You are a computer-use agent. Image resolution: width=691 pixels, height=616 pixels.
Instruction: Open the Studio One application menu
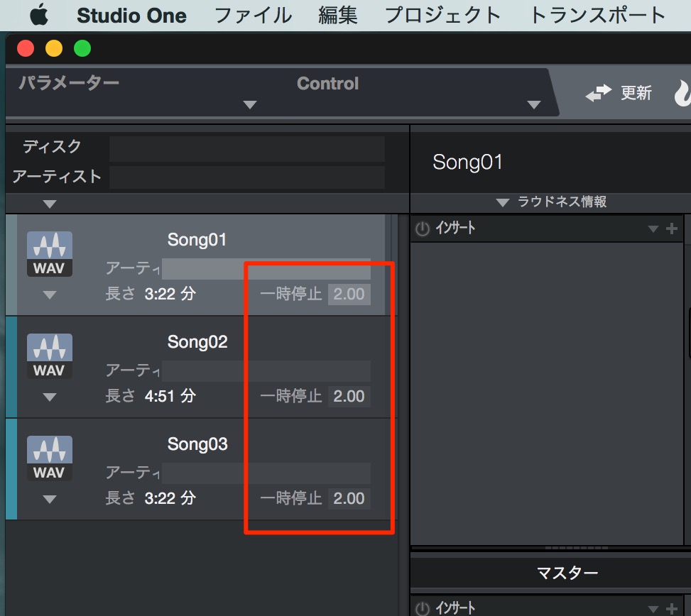pyautogui.click(x=131, y=16)
